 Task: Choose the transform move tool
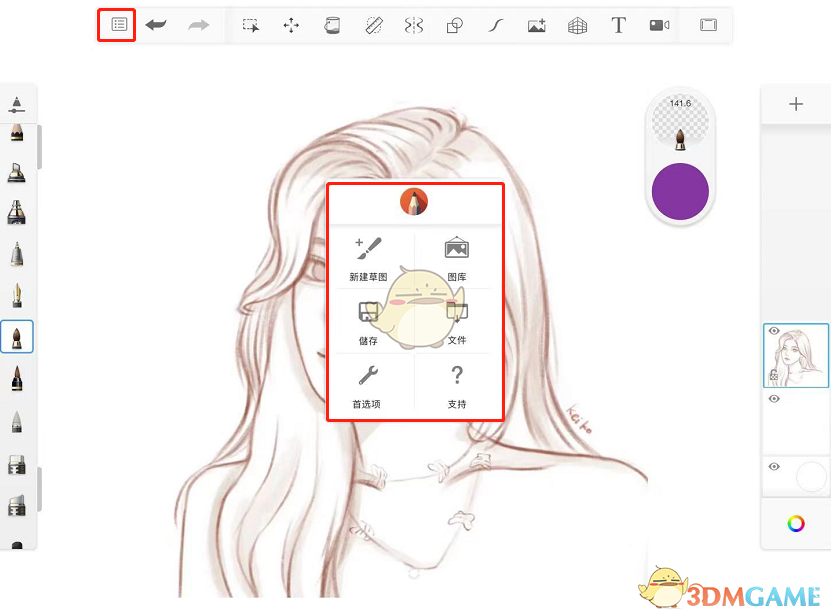[x=291, y=25]
